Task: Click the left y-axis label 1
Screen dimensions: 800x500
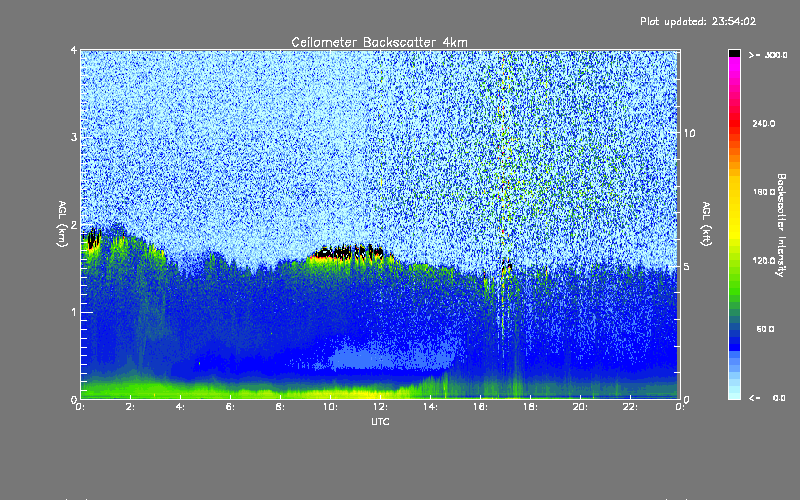Action: 73,312
